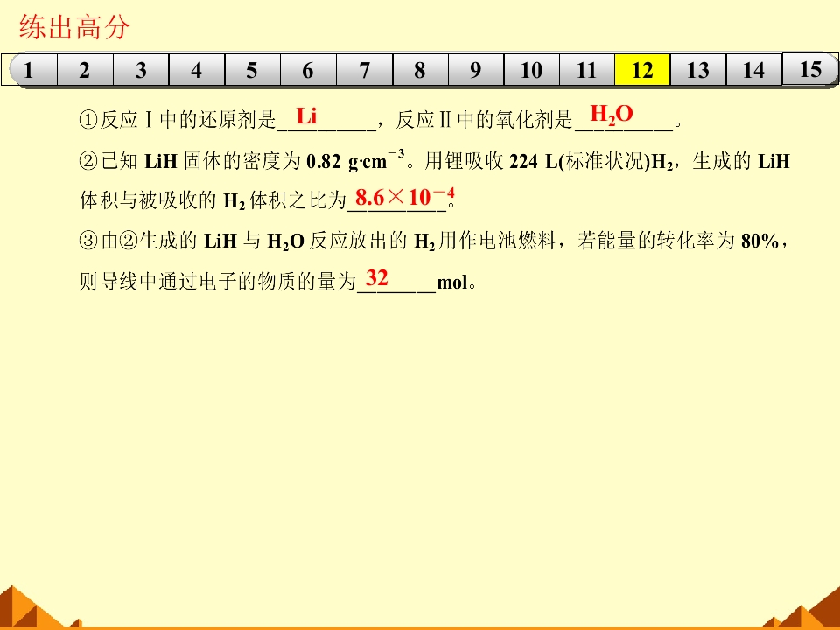Click the density value 0.82 g·cm⁻³

355,160
